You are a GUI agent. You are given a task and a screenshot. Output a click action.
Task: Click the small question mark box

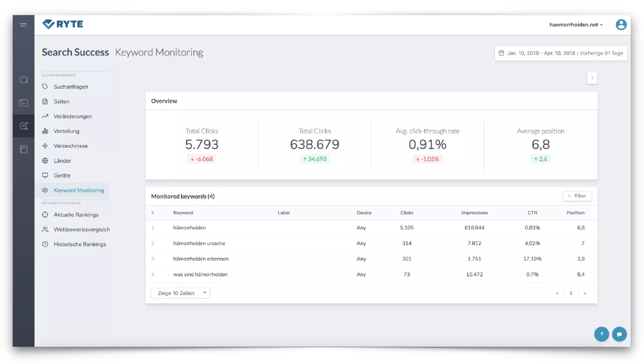click(592, 78)
